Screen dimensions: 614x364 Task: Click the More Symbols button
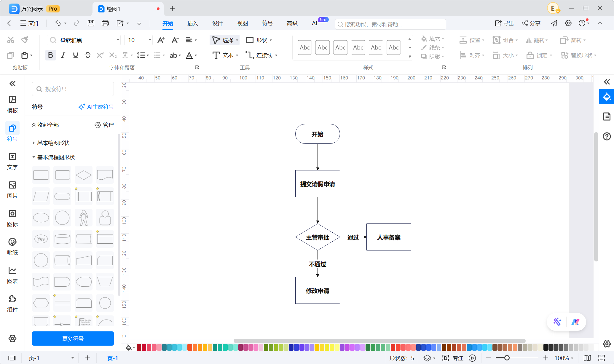(73, 339)
